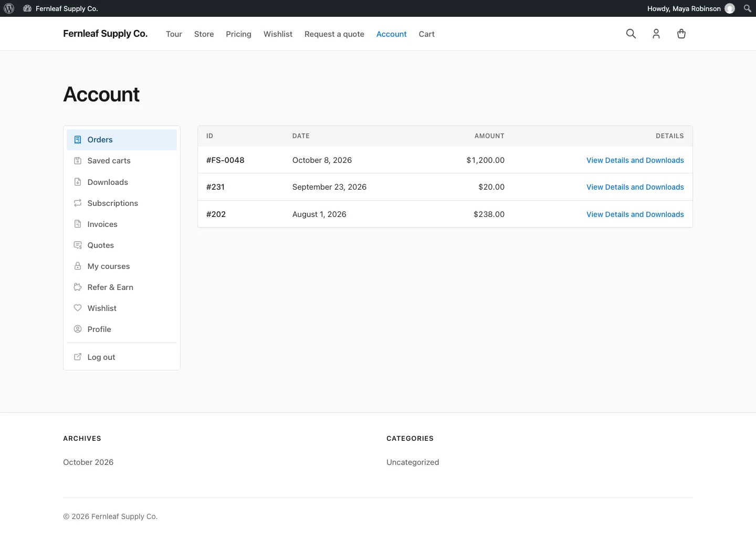Open Cart in the top navigation
The image size is (756, 539).
pyautogui.click(x=427, y=34)
